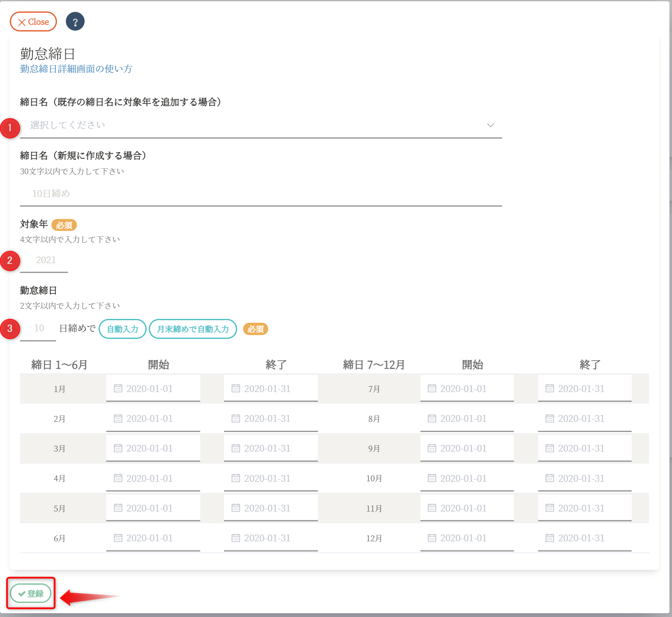
Task: Click calendar icon in June end date
Action: 236,538
